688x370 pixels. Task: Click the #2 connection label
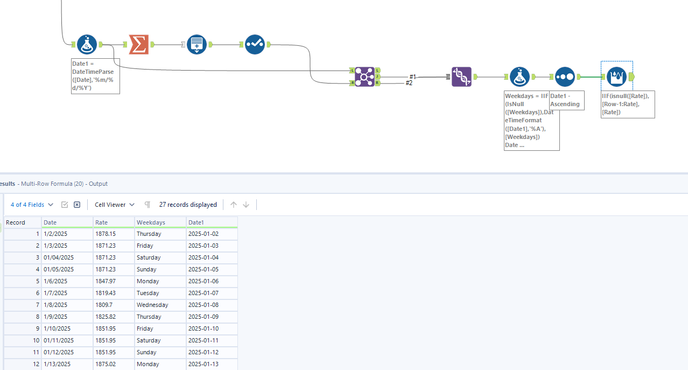click(x=409, y=83)
